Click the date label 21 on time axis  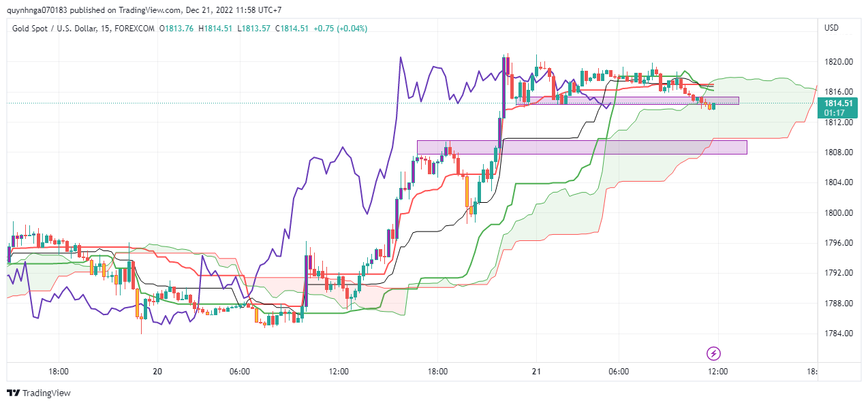[536, 372]
